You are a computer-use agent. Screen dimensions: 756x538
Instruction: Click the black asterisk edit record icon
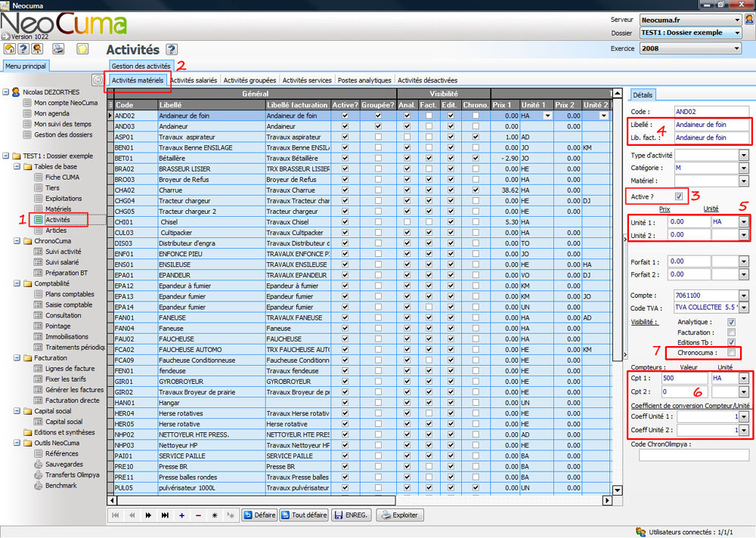point(215,515)
